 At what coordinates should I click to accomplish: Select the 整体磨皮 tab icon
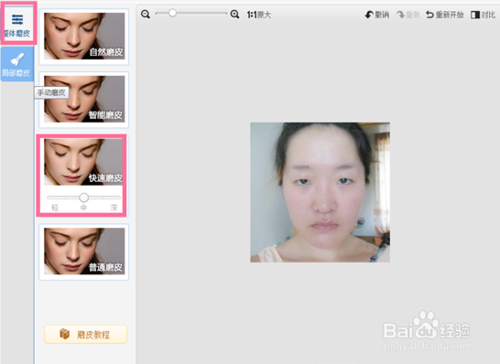tap(17, 20)
